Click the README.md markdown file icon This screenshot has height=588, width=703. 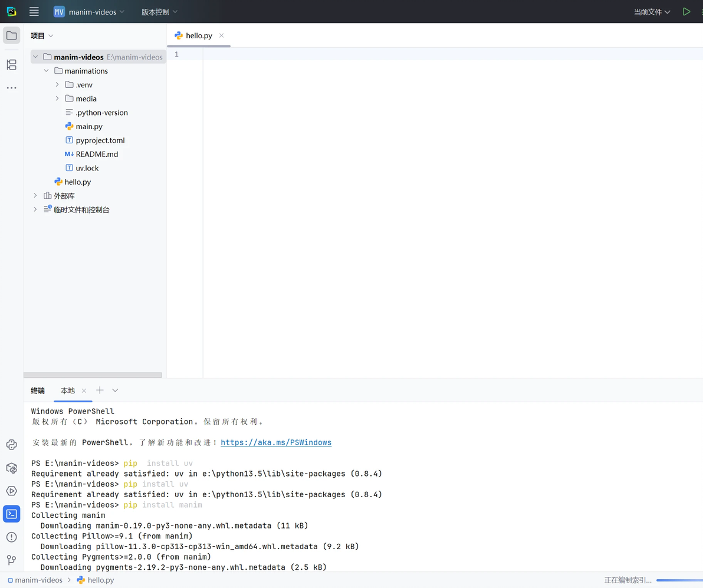click(x=69, y=155)
